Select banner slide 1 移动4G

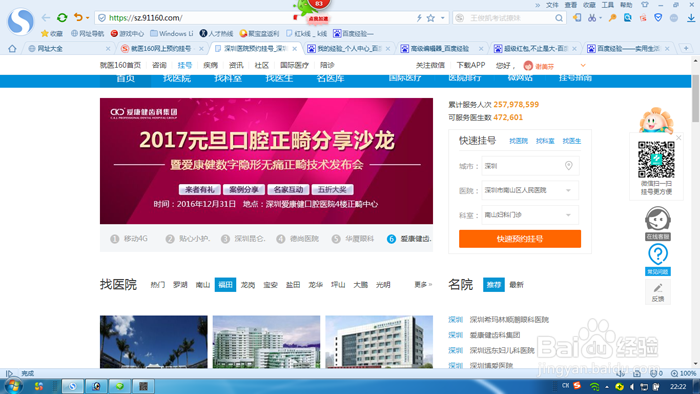(129, 239)
